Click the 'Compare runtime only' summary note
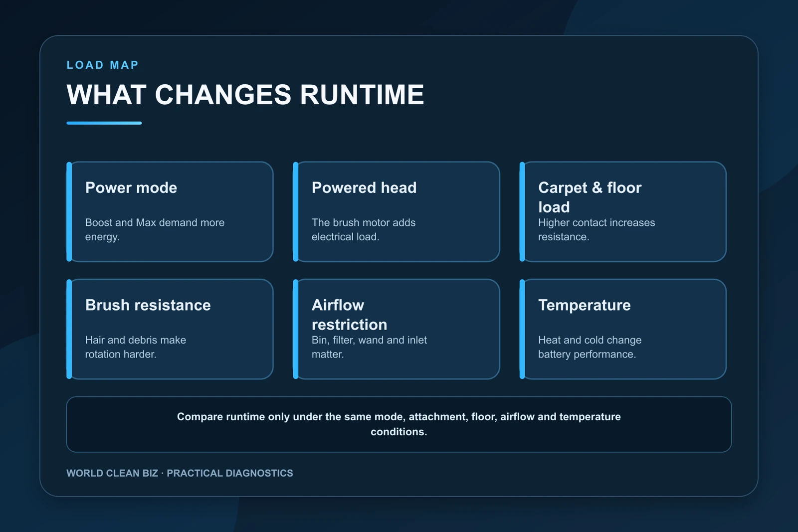Image resolution: width=798 pixels, height=532 pixels. (x=399, y=424)
